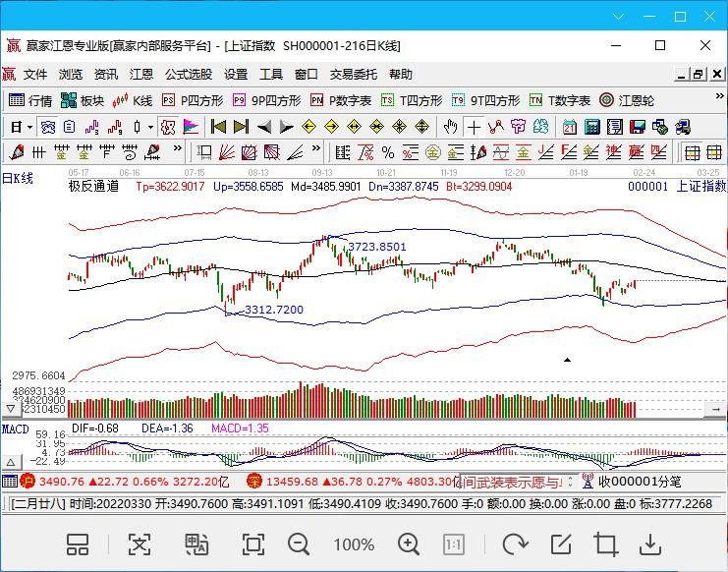This screenshot has width=728, height=572.
Task: Toggle the 权 adjustment button
Action: [x=168, y=127]
